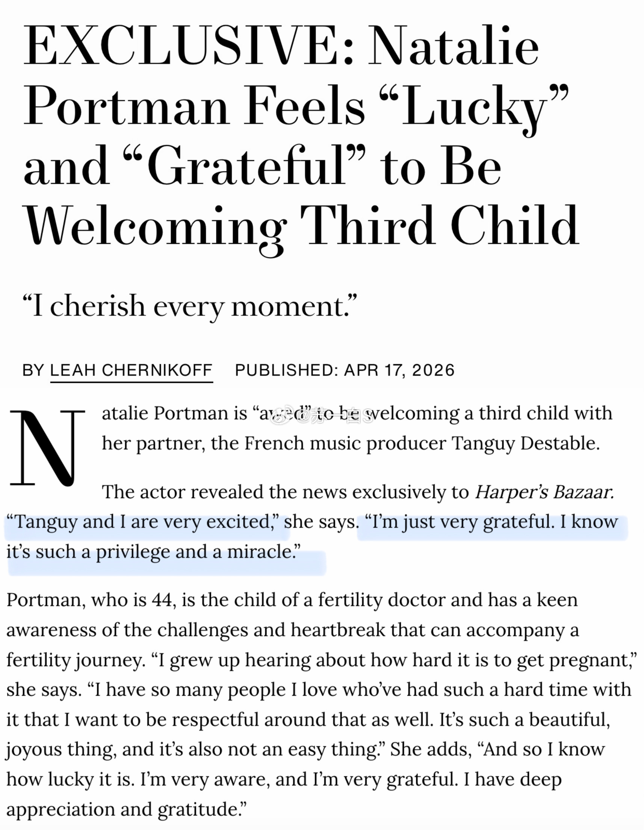This screenshot has height=830, width=644.
Task: Click the "BY" byline label
Action: pos(33,370)
